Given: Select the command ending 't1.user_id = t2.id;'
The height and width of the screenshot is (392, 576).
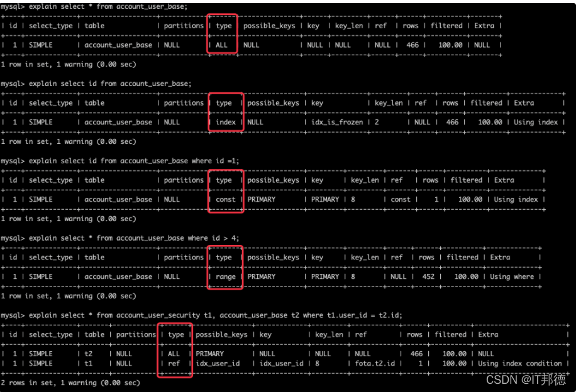Looking at the screenshot, I should pyautogui.click(x=215, y=315).
